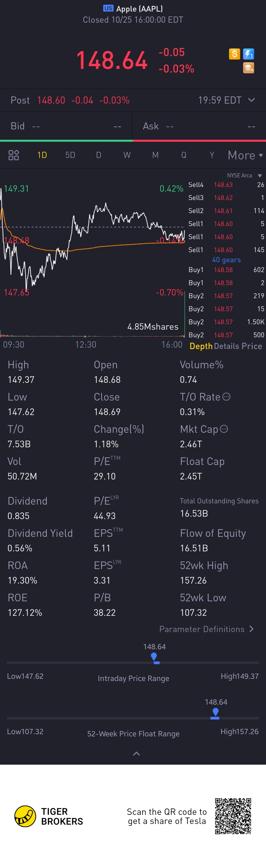Screen dimensions: 266x868
Task: Switch to the Depth tab
Action: [x=200, y=346]
